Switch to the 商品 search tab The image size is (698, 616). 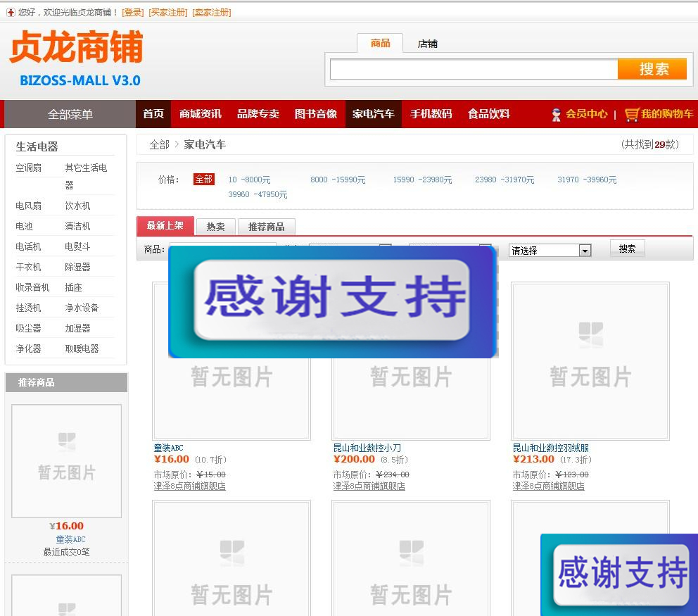(x=380, y=43)
